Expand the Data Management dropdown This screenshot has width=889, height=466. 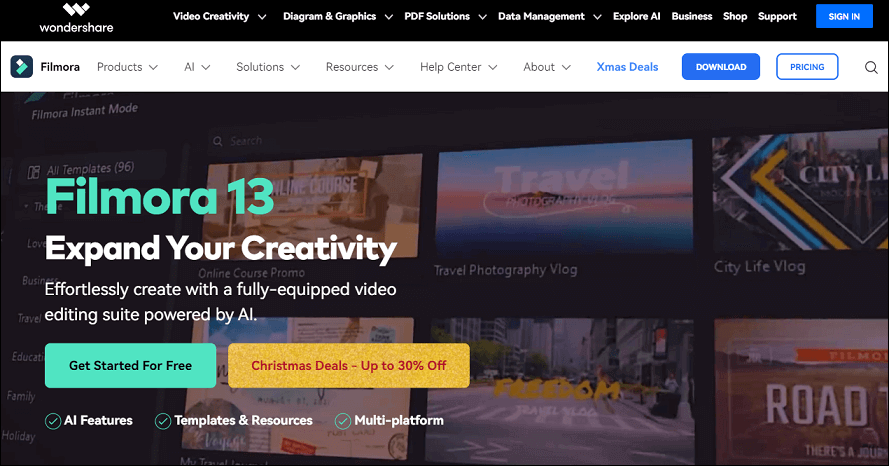pyautogui.click(x=550, y=17)
